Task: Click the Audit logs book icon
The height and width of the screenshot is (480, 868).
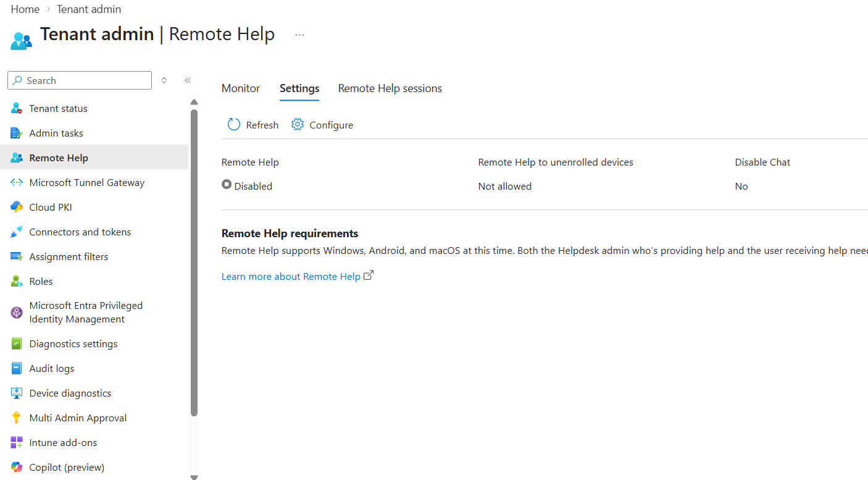Action: 17,368
